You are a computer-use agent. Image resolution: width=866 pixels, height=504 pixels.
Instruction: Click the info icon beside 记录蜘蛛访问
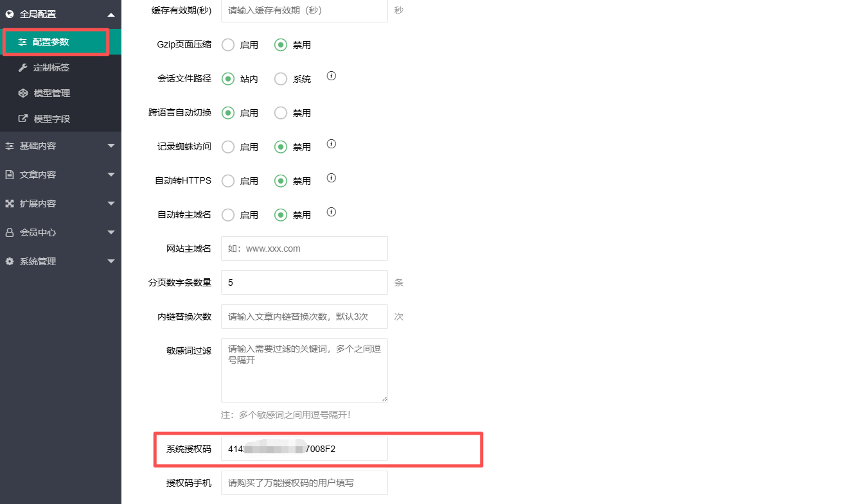pyautogui.click(x=331, y=144)
